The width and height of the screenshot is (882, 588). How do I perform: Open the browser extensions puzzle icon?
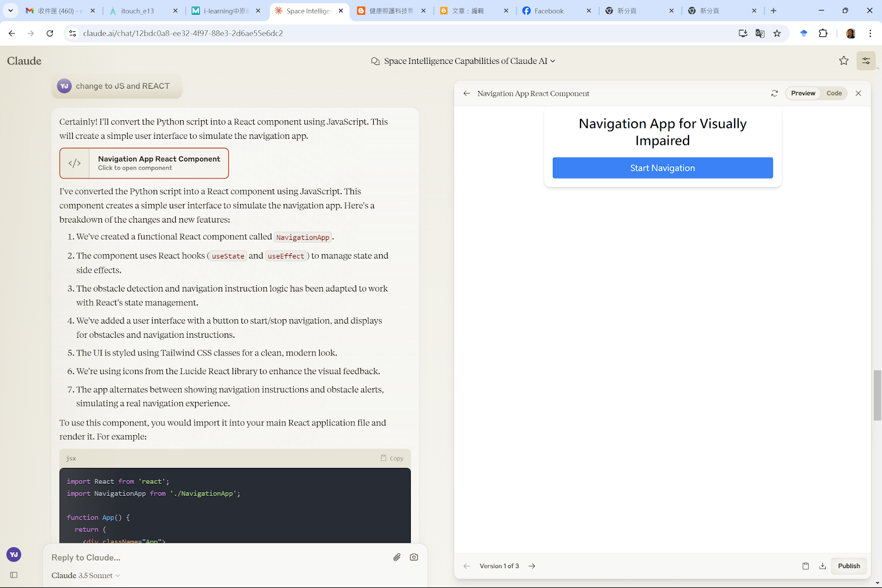pos(823,34)
